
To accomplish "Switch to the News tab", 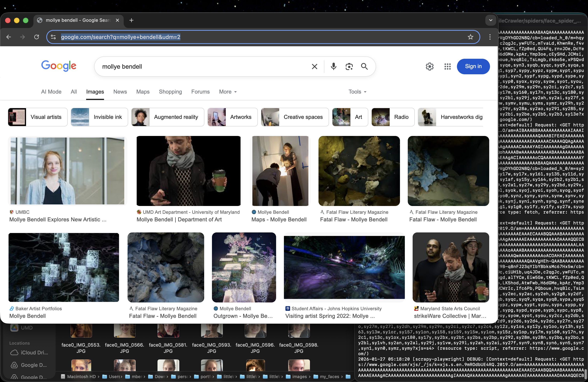I will click(x=120, y=92).
